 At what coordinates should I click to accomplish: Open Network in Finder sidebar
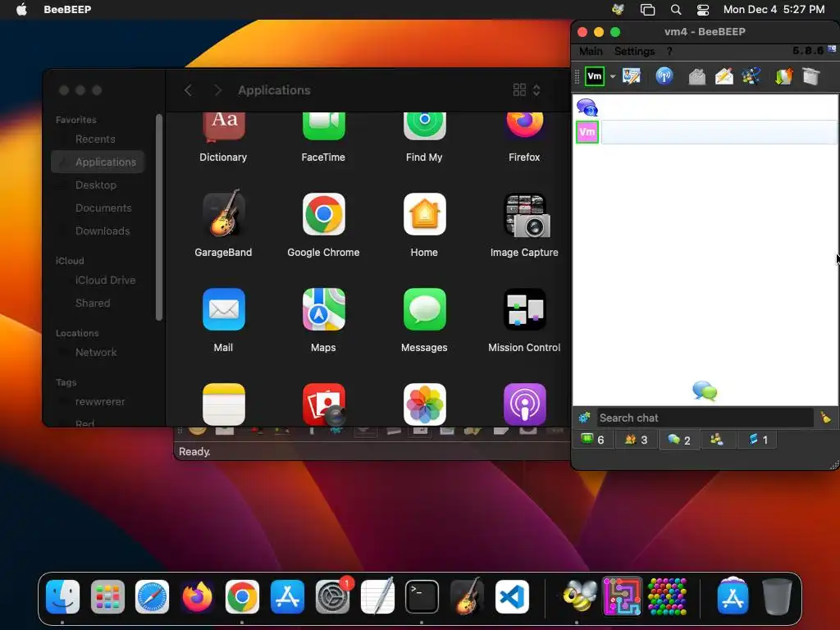96,353
